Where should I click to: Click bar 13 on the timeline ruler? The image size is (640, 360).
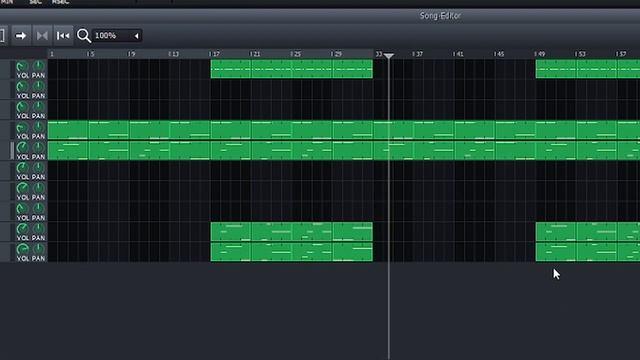coord(173,54)
